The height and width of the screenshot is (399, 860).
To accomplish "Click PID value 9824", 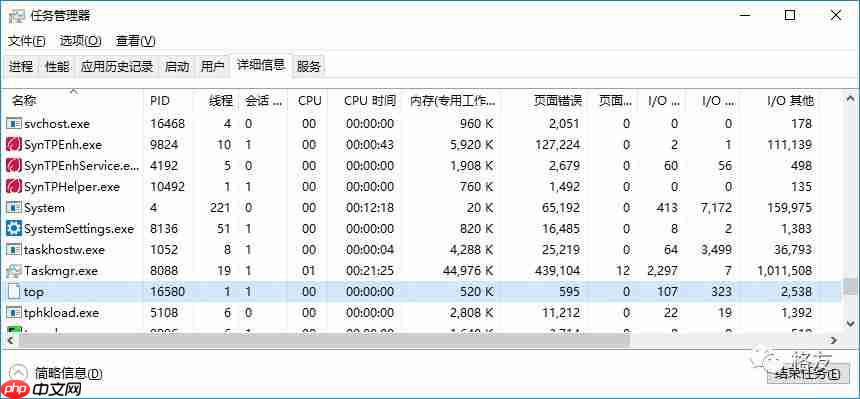I will [164, 145].
